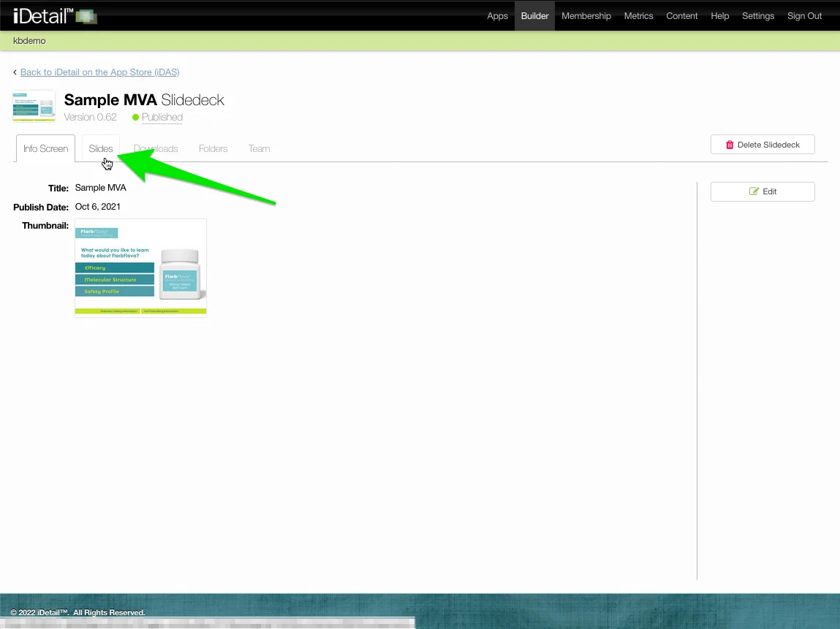The width and height of the screenshot is (840, 629).
Task: Click the Delete Slidedeck button
Action: 763,145
